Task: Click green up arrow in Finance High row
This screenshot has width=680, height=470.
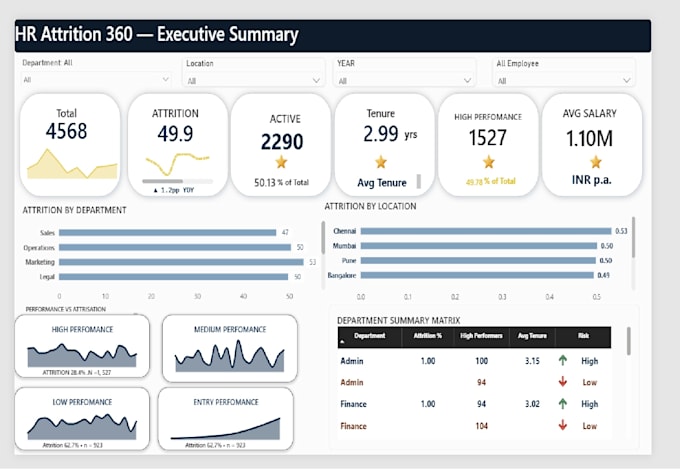Action: tap(562, 404)
